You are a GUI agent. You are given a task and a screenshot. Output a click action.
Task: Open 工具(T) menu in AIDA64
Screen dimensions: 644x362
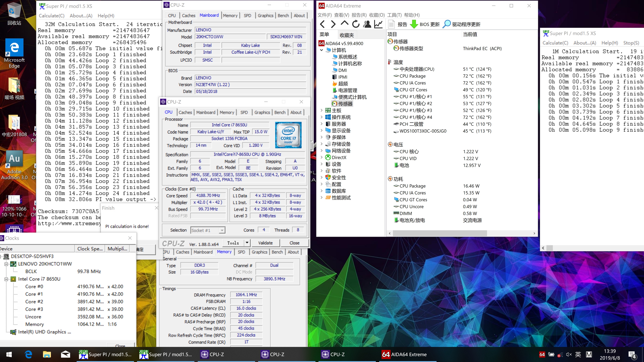tap(394, 15)
